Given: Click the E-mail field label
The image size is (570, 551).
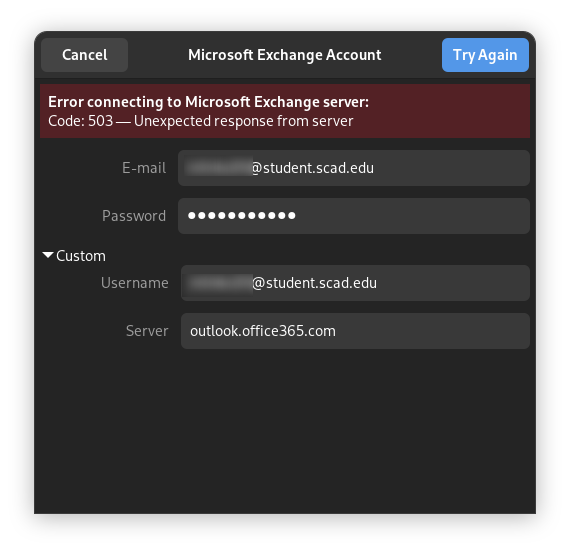Looking at the screenshot, I should [x=144, y=168].
